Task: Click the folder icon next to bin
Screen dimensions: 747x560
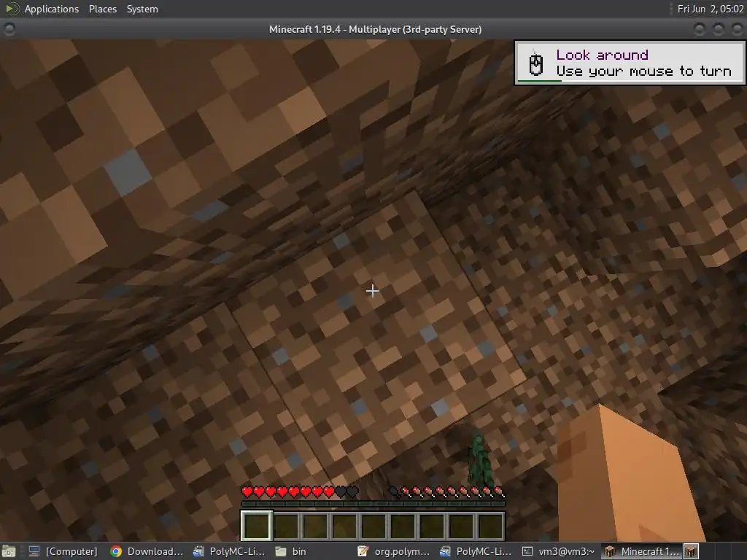Action: tap(281, 551)
